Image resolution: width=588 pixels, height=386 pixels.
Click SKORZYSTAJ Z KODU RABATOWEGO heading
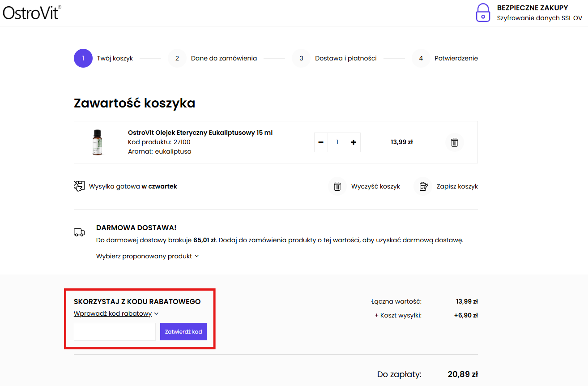[x=137, y=301]
